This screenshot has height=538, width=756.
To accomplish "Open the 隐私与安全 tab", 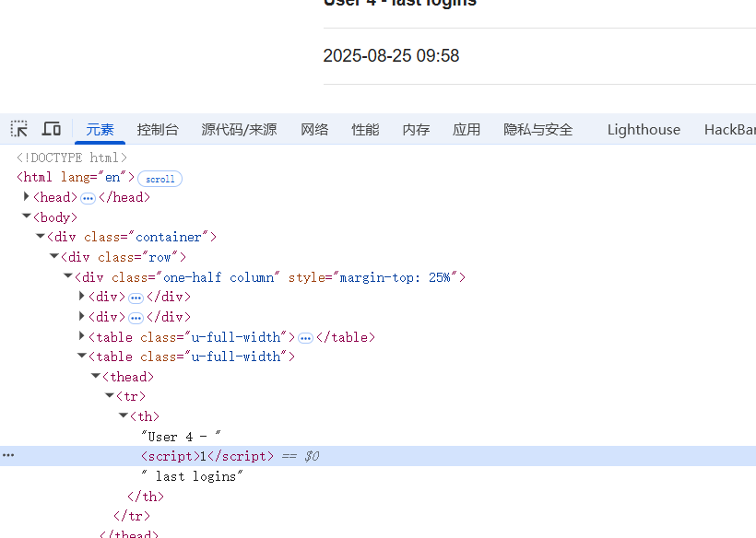I will coord(538,130).
